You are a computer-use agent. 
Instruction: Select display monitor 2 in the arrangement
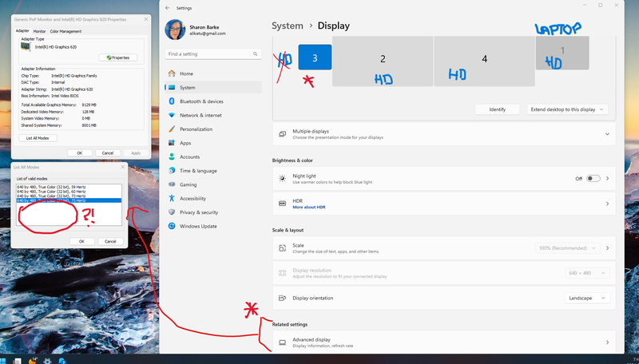383,60
